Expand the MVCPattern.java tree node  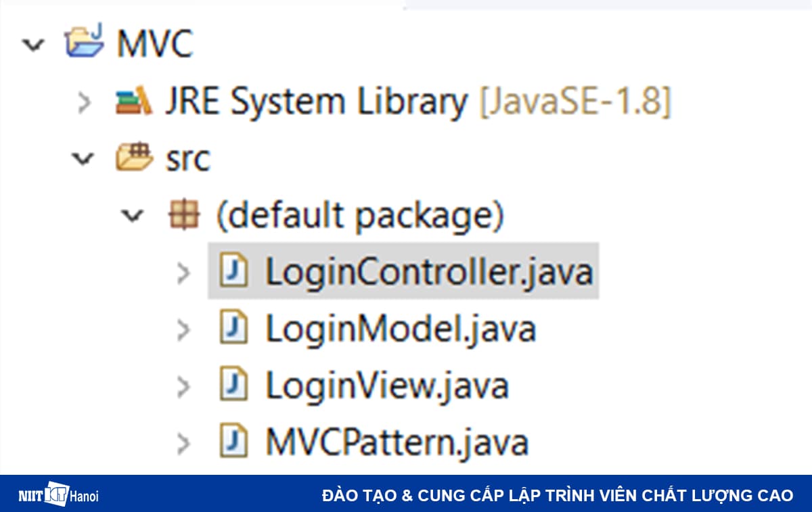click(183, 442)
